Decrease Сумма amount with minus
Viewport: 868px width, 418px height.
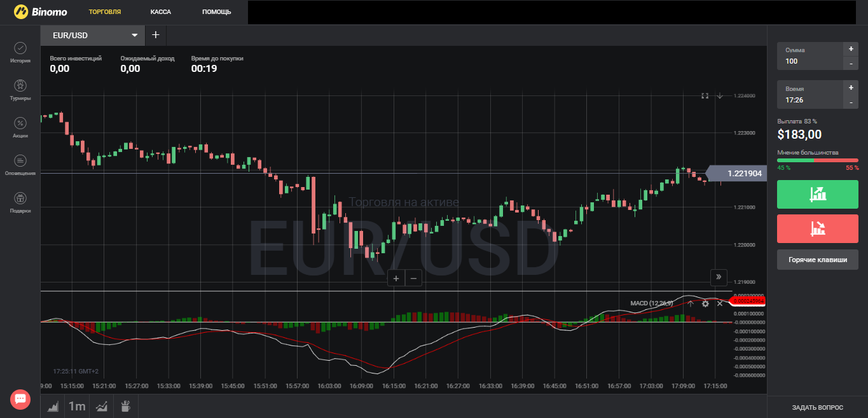tap(851, 63)
